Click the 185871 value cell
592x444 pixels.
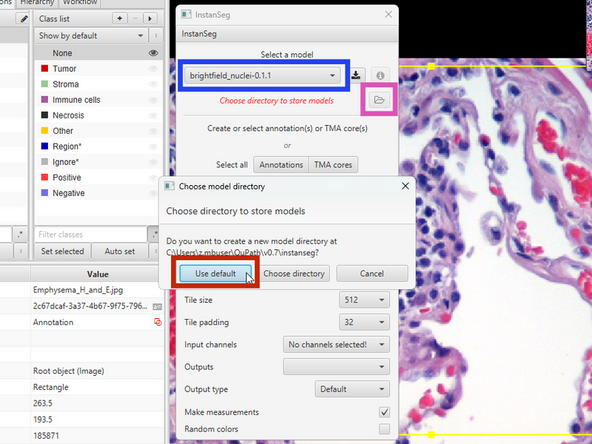[x=97, y=435]
